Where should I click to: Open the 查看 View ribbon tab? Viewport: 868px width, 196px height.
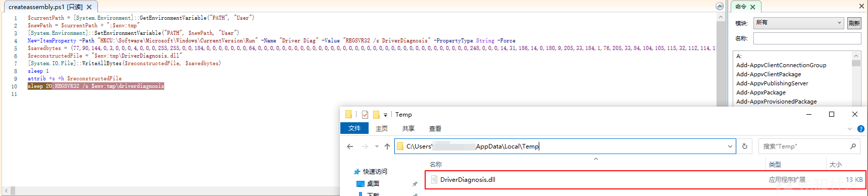pos(435,128)
